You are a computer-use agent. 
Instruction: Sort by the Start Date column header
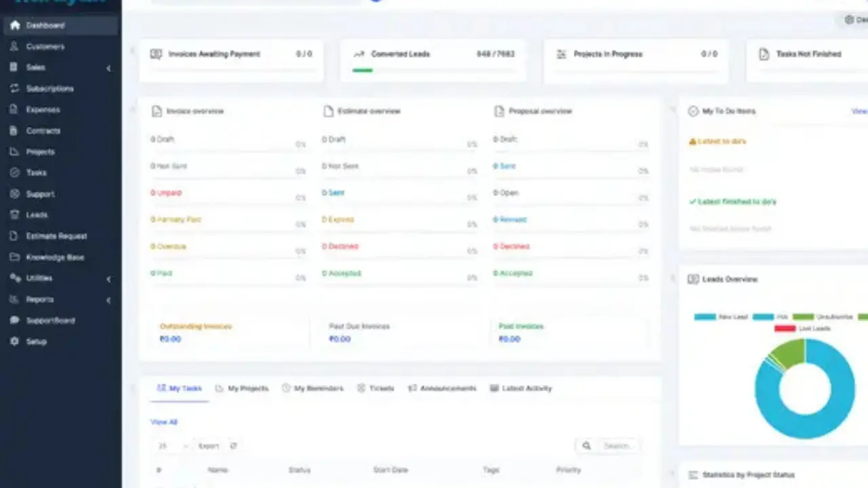pyautogui.click(x=391, y=470)
